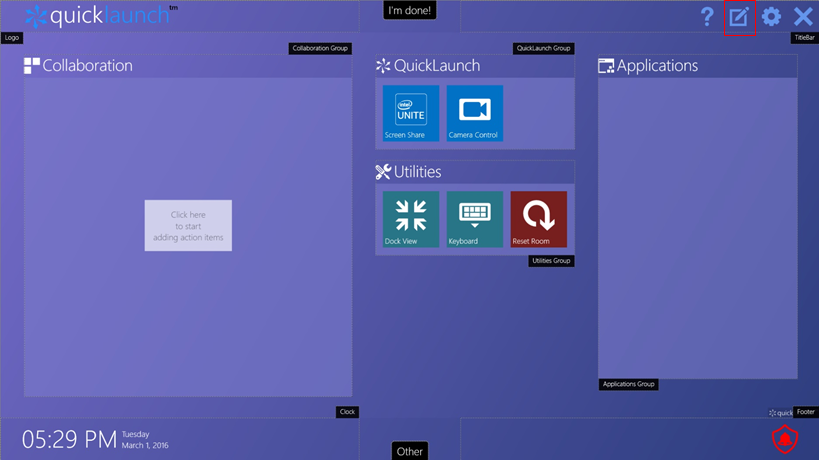Click the Applications section header
The height and width of the screenshot is (460, 819).
(x=648, y=66)
